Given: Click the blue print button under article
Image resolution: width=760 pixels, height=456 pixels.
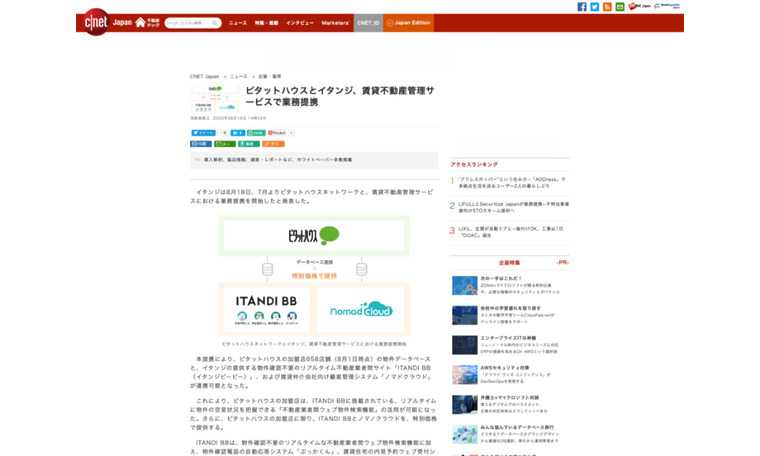Looking at the screenshot, I should 201,143.
